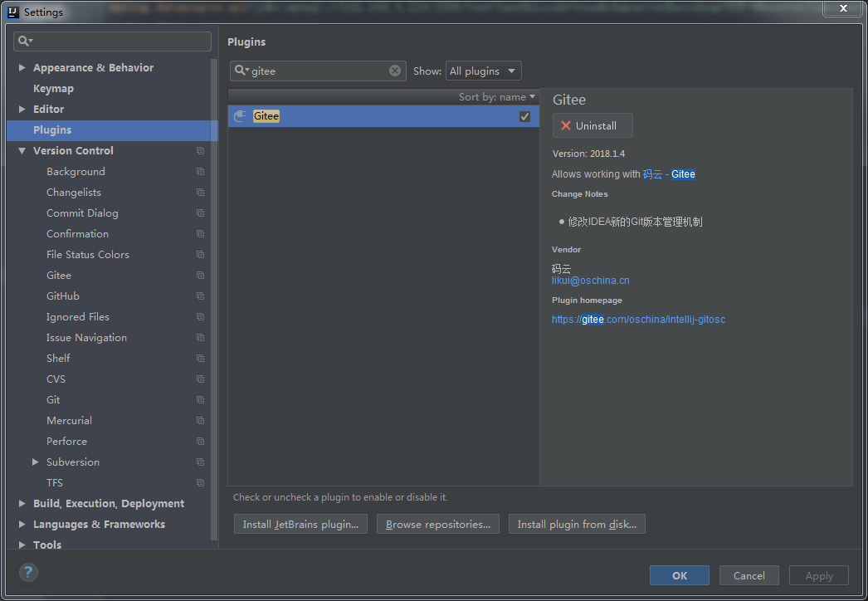The image size is (868, 601).
Task: Click the project-level icon beside TFS
Action: tap(200, 483)
